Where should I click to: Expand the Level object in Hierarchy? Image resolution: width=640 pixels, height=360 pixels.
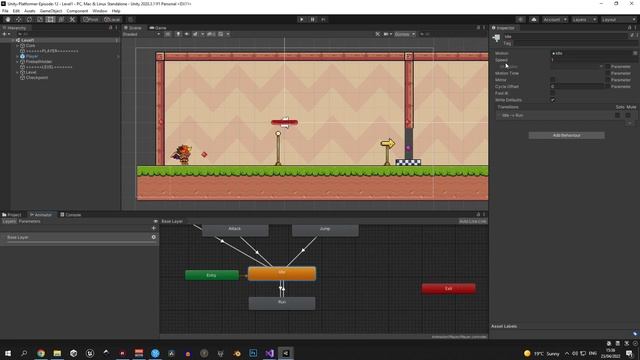pyautogui.click(x=18, y=72)
